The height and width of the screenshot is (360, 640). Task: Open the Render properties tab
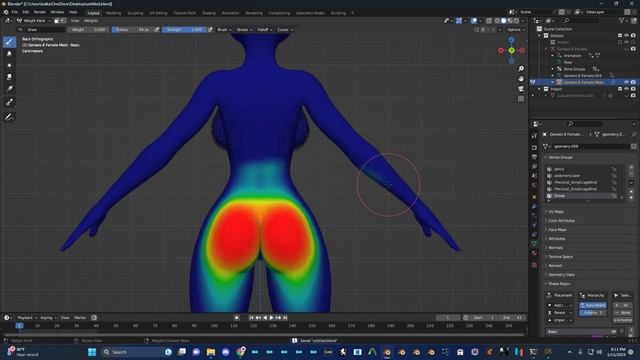pos(534,147)
